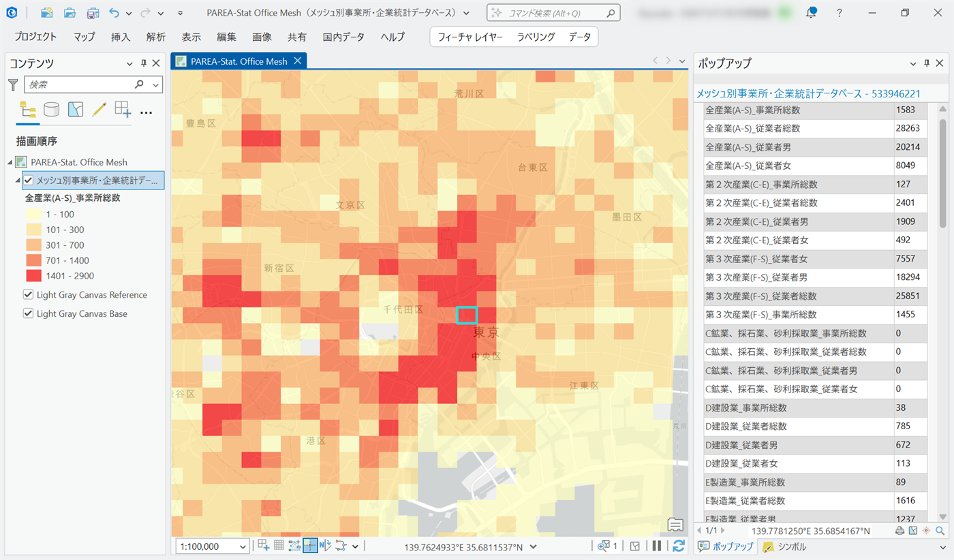
Task: Refresh the map view
Action: pos(678,546)
